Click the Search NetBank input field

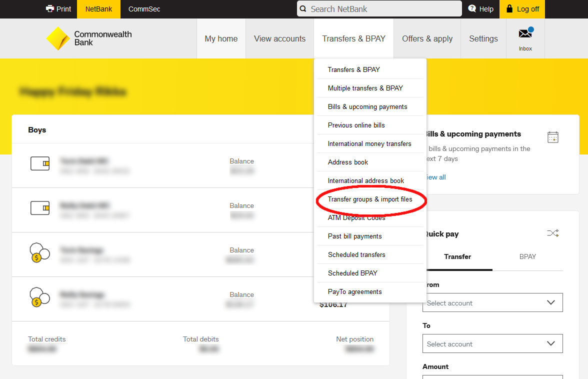(382, 9)
